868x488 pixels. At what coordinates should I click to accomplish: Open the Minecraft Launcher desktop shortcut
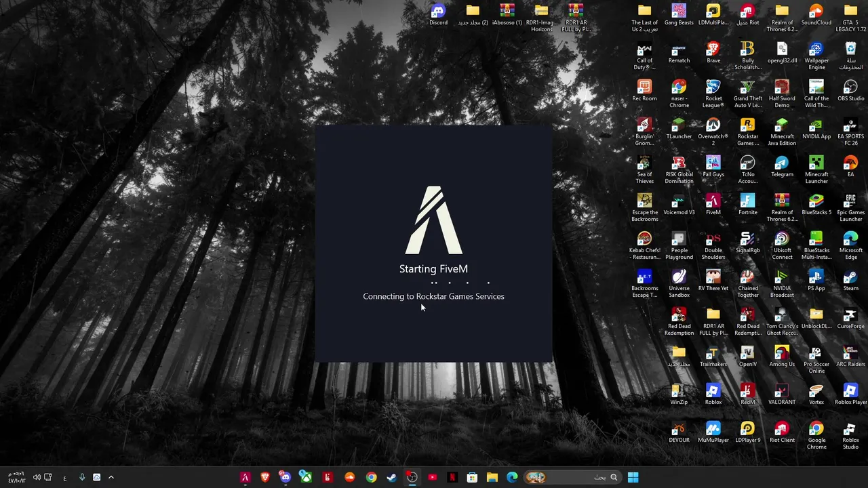816,169
